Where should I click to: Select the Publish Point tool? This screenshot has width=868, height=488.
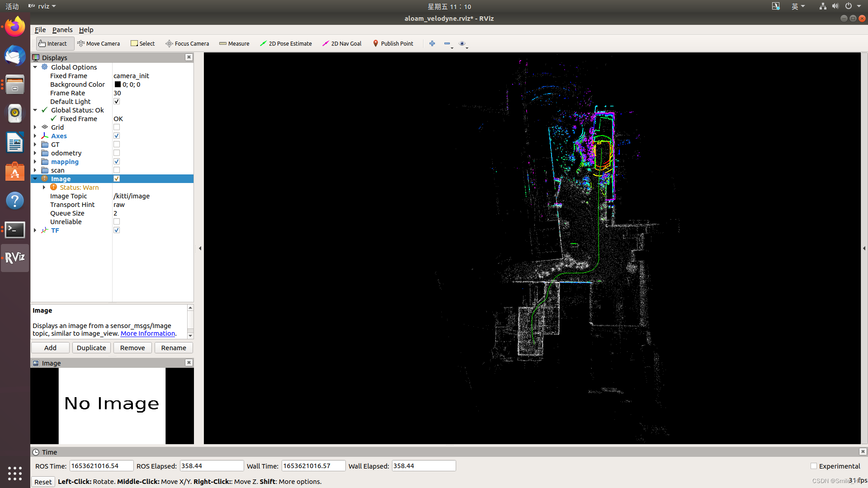coord(393,44)
